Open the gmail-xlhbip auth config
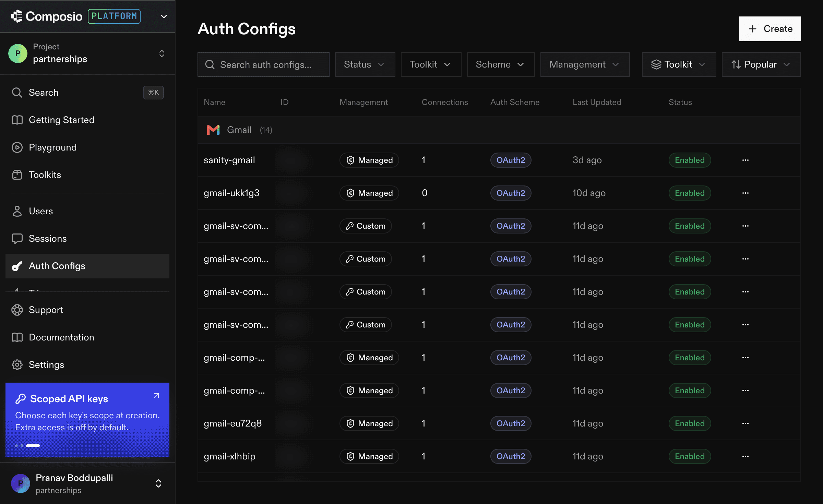The height and width of the screenshot is (504, 823). (x=229, y=456)
